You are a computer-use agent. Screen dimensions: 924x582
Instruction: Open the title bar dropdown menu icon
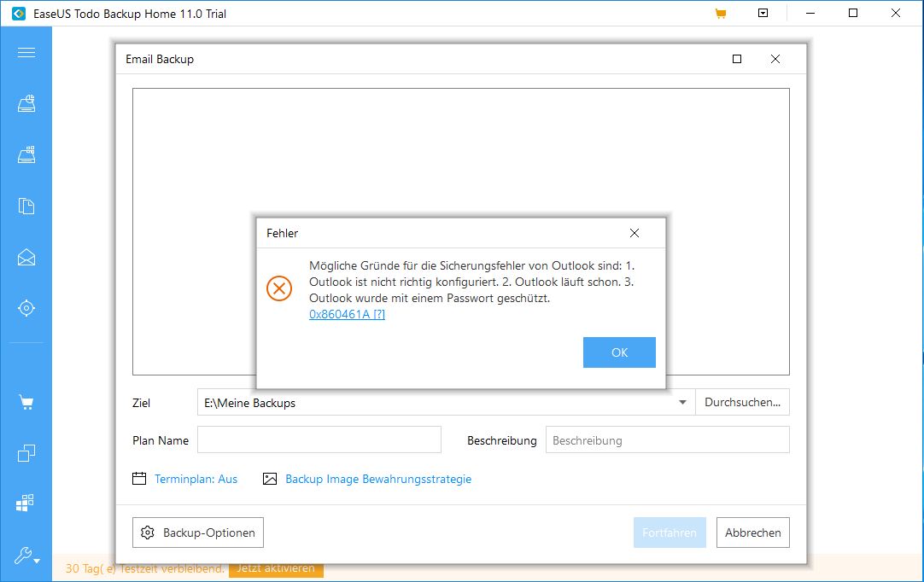[x=763, y=13]
